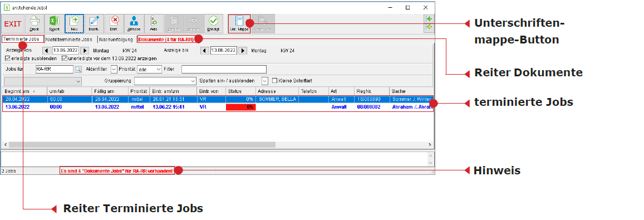Step 'Anzeige von' date forward one day
This screenshot has width=644, height=220.
[x=84, y=51]
